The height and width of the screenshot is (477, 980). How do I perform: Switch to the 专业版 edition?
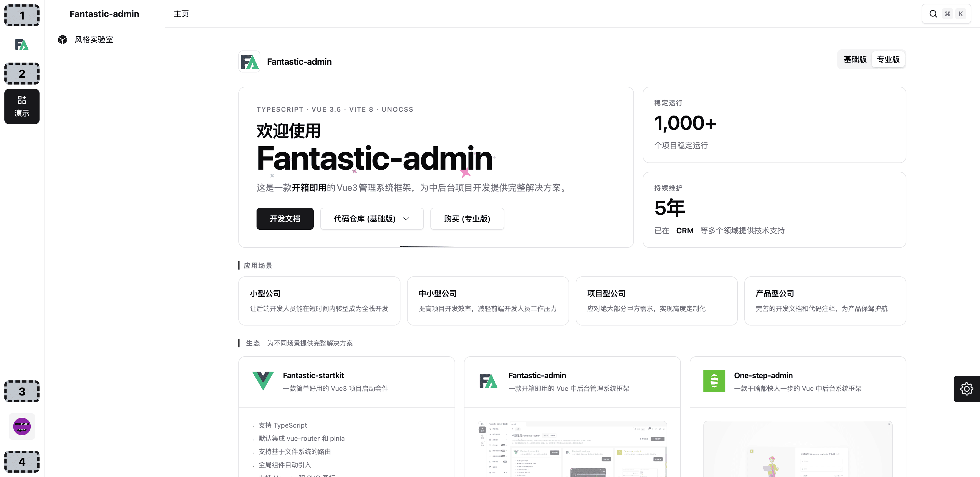coord(888,59)
